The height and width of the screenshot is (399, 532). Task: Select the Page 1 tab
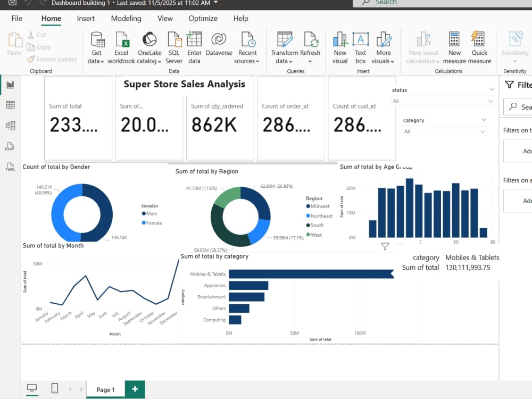coord(105,389)
